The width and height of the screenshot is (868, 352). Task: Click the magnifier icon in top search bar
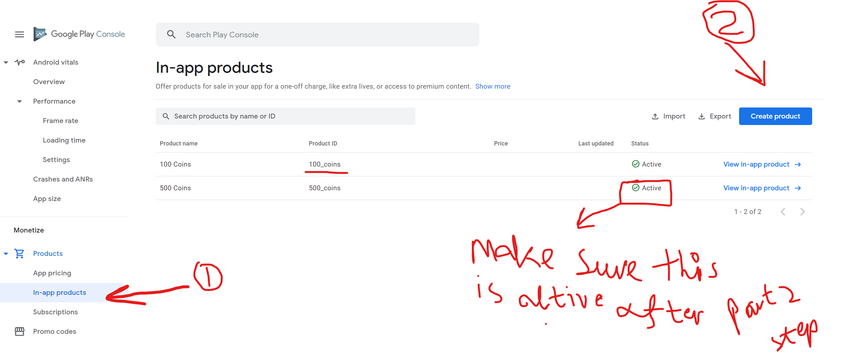click(171, 34)
